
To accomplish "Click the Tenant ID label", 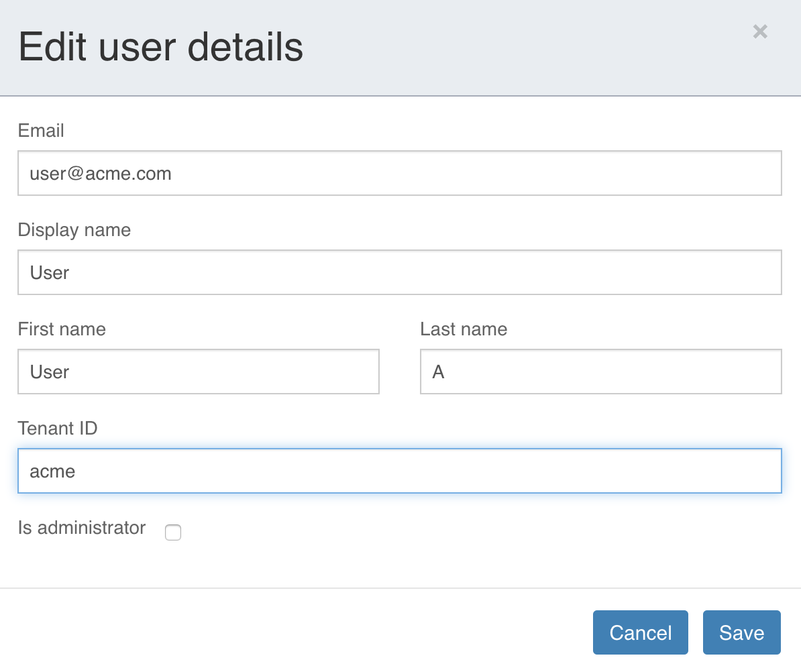I will [58, 429].
